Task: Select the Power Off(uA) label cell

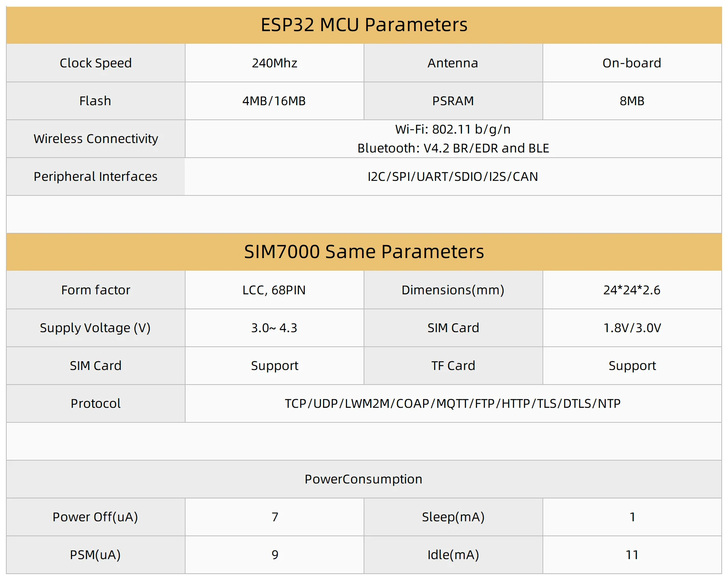Action: [95, 517]
